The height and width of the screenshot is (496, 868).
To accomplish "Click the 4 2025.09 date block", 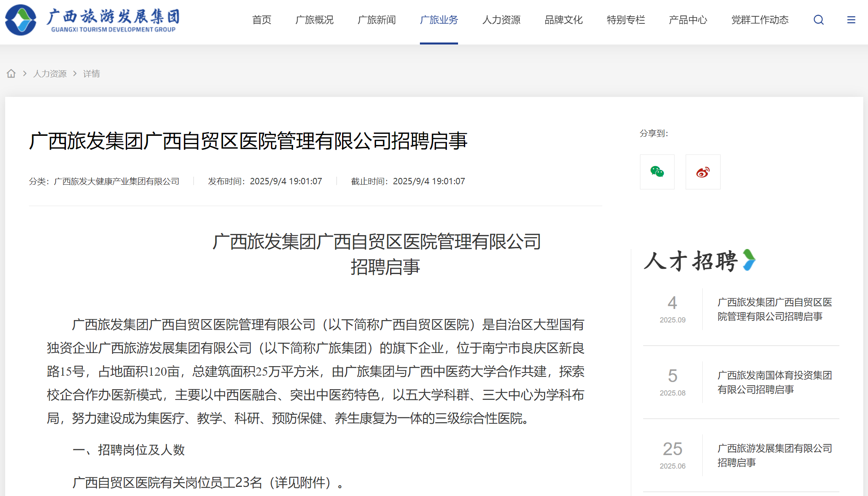I will [x=672, y=309].
